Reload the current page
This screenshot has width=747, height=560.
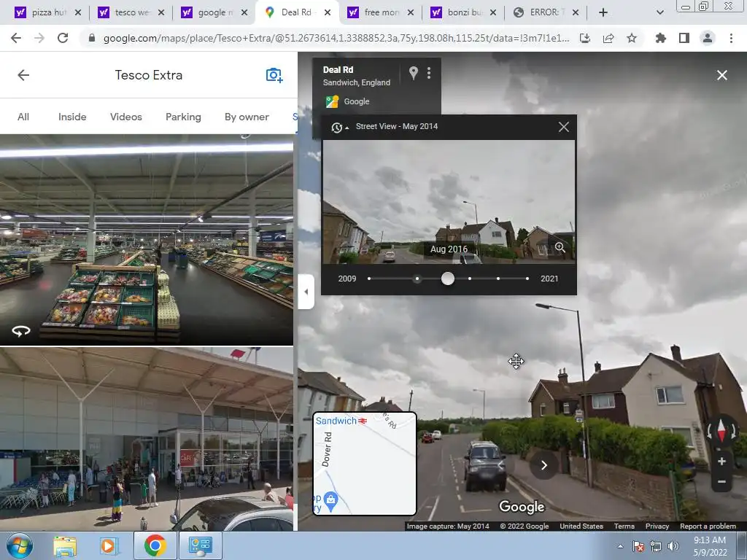point(63,38)
